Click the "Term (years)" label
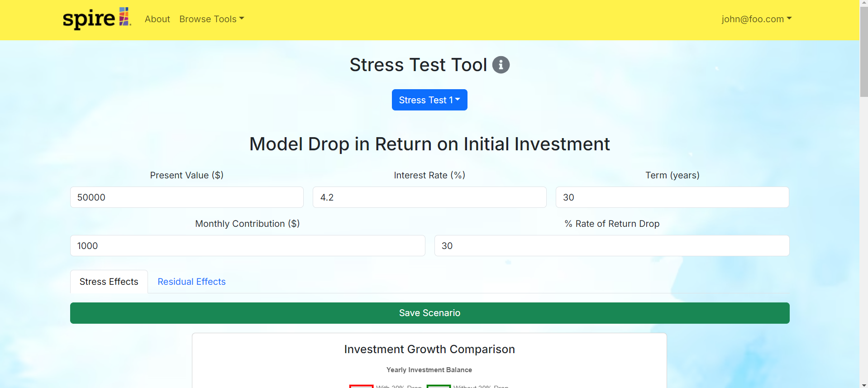 point(672,175)
